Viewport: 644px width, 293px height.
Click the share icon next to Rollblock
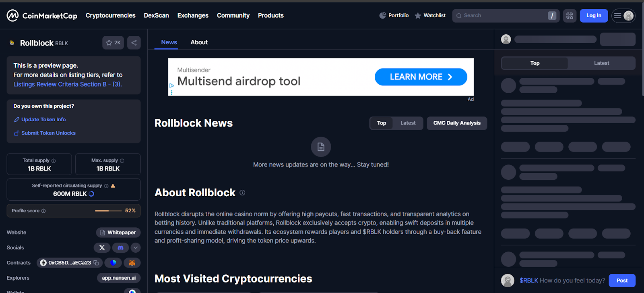[x=134, y=43]
